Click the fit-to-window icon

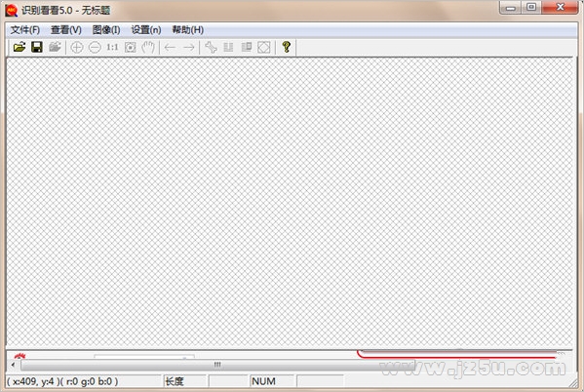131,48
